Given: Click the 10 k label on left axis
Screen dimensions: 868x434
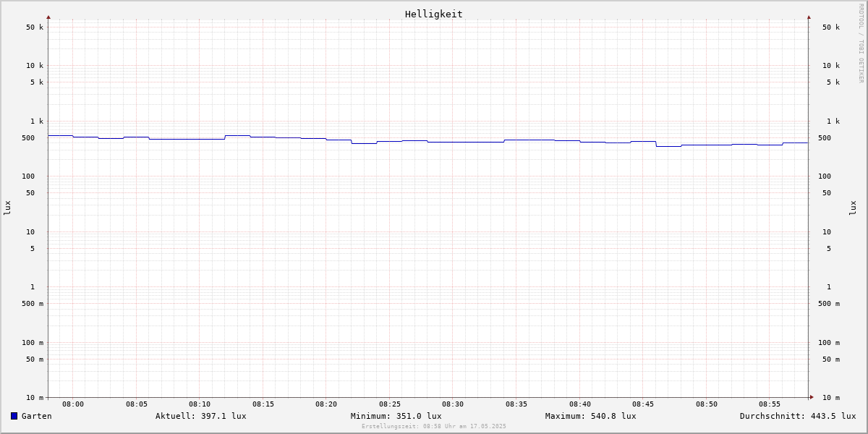Looking at the screenshot, I should (x=35, y=66).
